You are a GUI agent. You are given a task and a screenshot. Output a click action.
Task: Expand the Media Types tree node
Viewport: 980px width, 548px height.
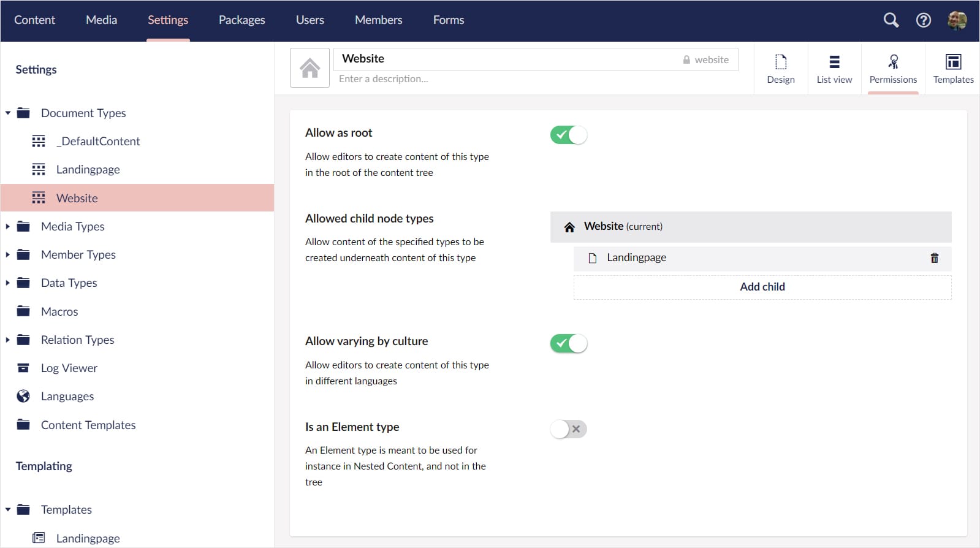(8, 226)
